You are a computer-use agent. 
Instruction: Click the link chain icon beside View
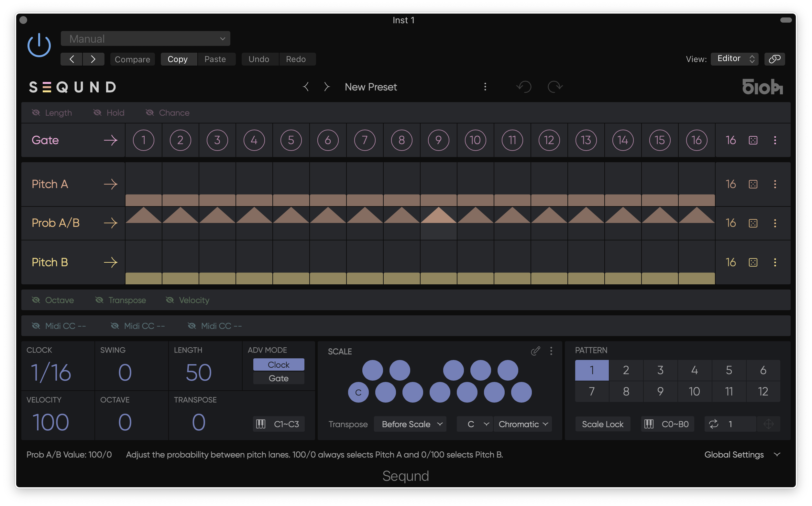click(774, 59)
